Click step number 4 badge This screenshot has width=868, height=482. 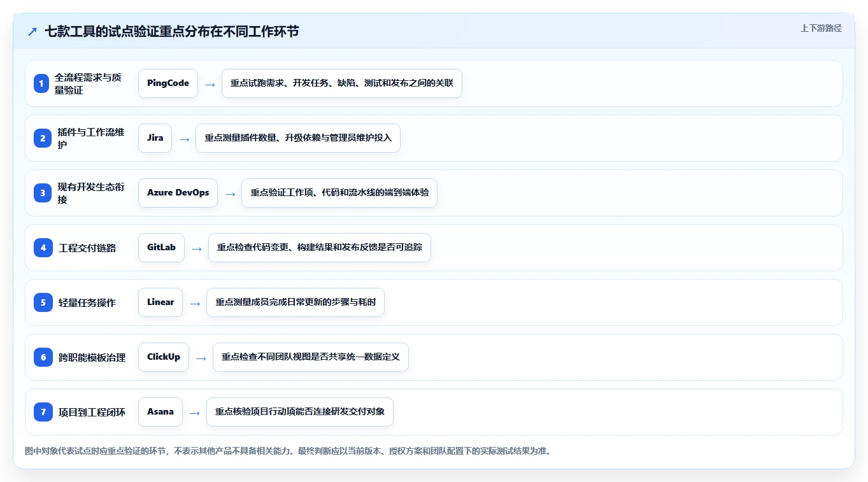pyautogui.click(x=43, y=248)
